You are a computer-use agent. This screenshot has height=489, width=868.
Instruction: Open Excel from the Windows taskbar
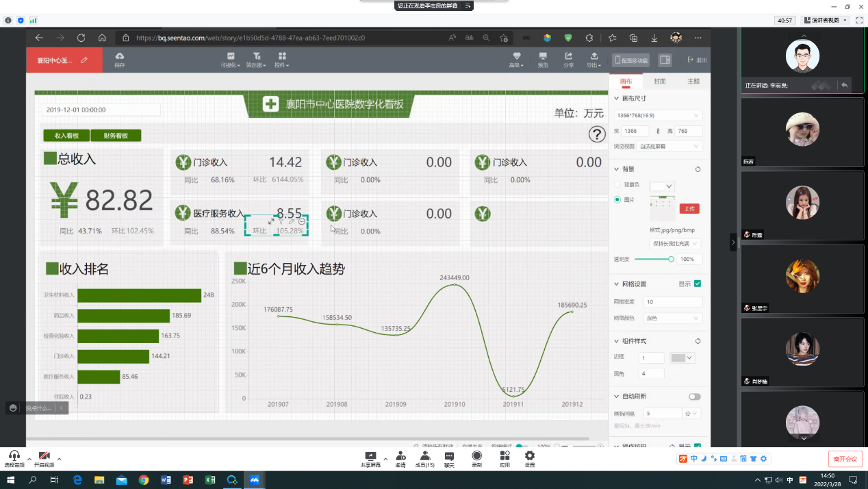click(210, 480)
